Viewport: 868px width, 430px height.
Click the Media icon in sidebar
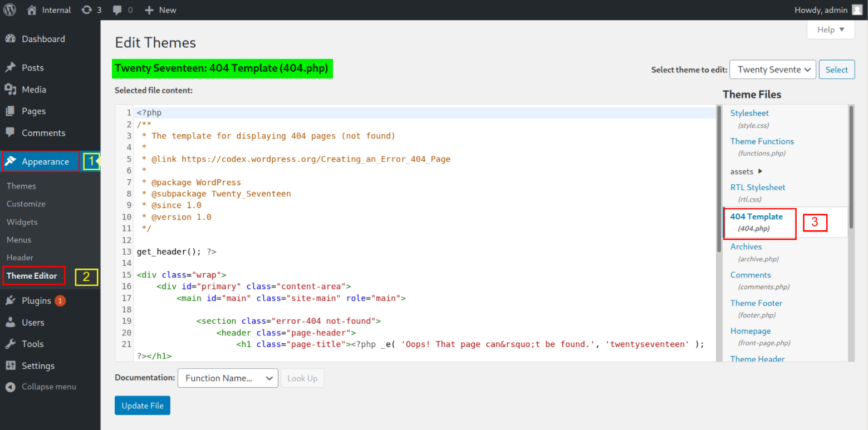[x=11, y=89]
